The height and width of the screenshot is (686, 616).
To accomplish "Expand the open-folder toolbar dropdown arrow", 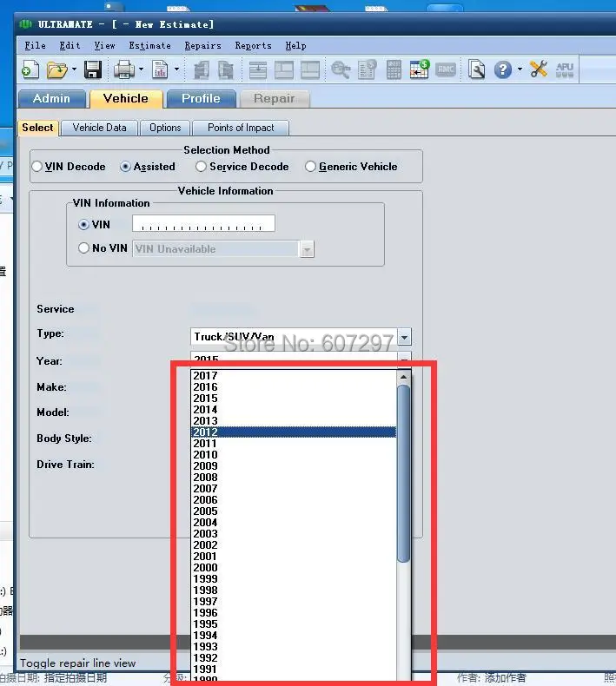I will point(74,69).
